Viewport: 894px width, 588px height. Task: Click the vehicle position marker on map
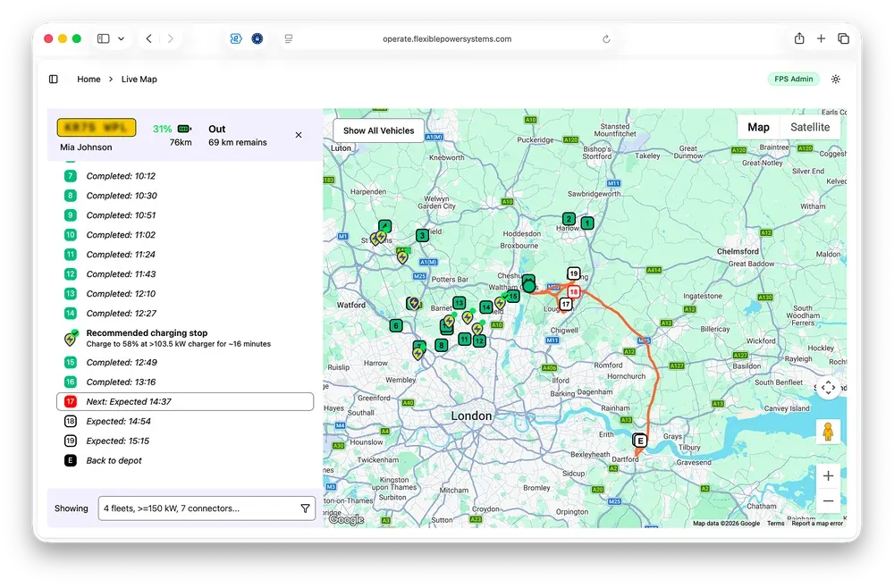tap(529, 284)
